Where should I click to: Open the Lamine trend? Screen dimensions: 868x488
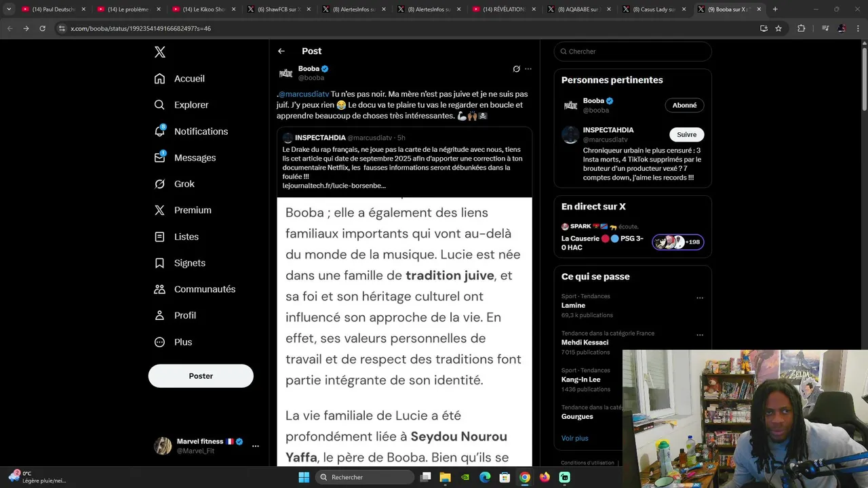(573, 306)
